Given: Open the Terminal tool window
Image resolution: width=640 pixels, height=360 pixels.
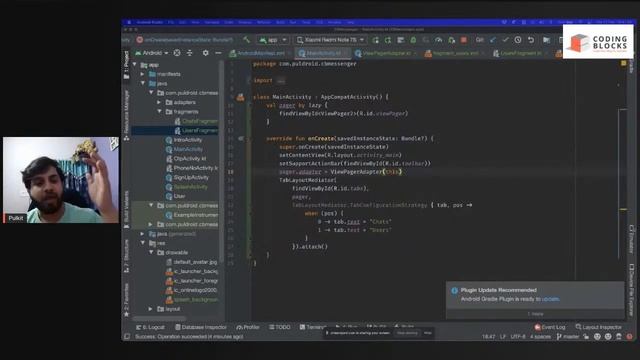Looking at the screenshot, I should pyautogui.click(x=313, y=327).
